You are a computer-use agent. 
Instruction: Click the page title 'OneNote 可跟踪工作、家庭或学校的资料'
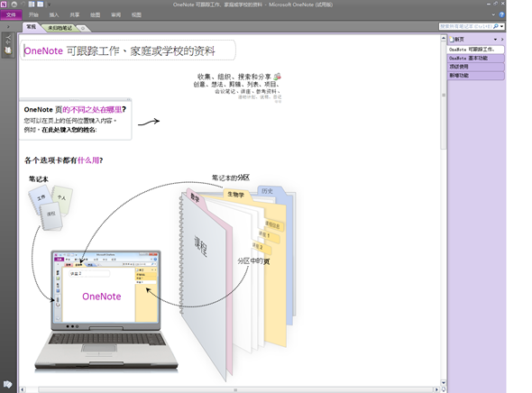coord(119,50)
